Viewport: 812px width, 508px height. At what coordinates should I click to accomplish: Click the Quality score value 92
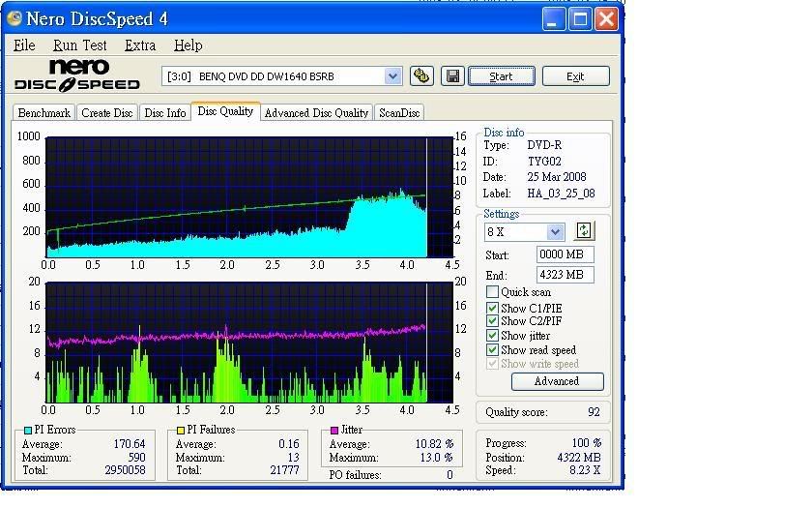(x=594, y=412)
